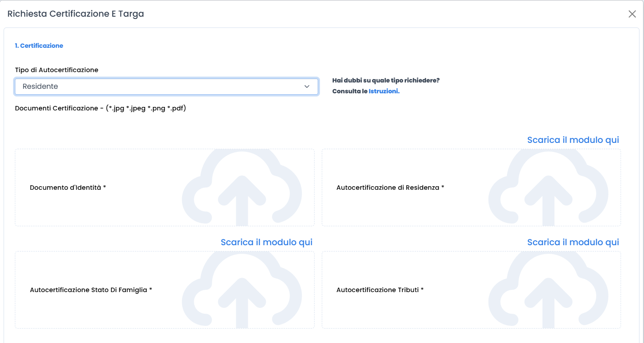Open the Istruzioni link
Screen dimensions: 644x343
(x=384, y=91)
